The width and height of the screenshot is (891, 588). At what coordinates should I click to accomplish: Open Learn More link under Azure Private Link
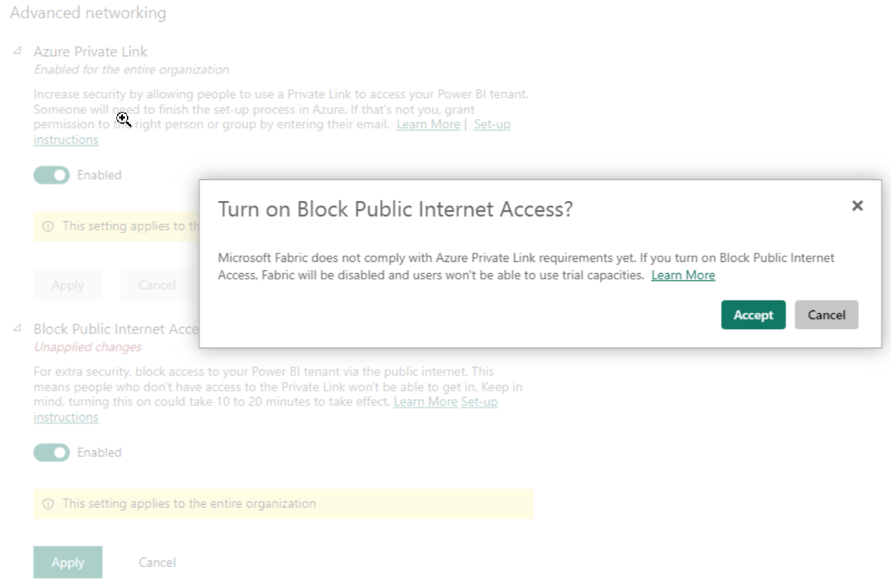428,124
